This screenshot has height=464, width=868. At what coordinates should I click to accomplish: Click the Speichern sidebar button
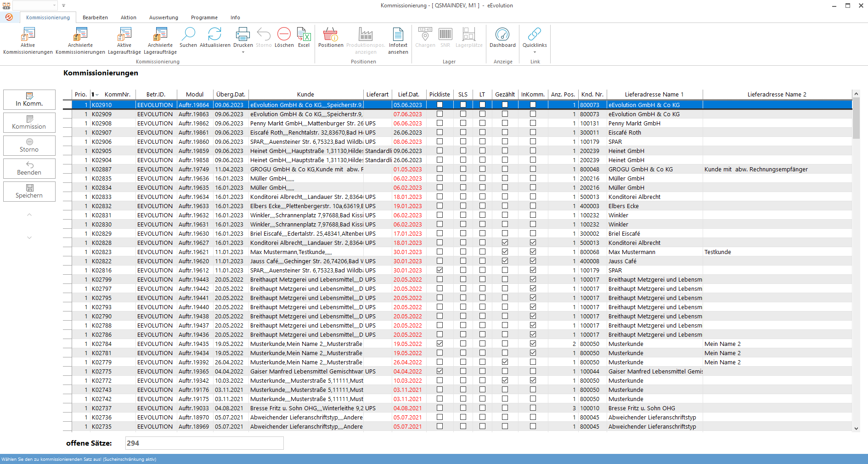[29, 191]
